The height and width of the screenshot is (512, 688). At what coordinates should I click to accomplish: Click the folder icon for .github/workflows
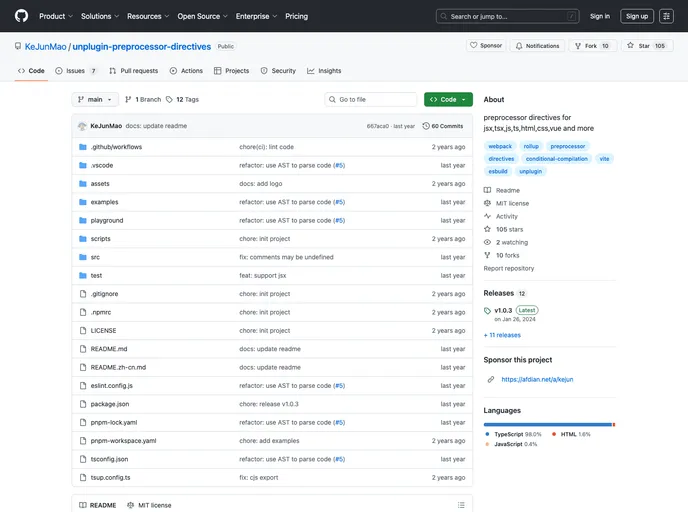[x=82, y=147]
